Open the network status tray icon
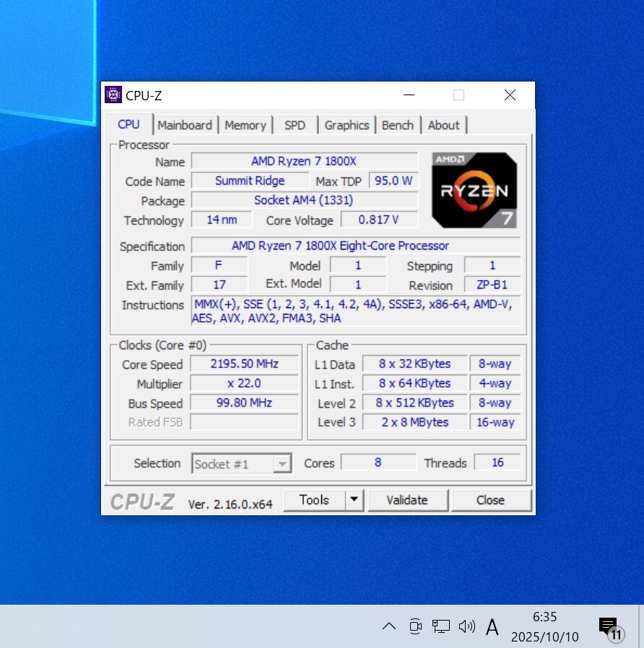The image size is (644, 648). coord(440,626)
